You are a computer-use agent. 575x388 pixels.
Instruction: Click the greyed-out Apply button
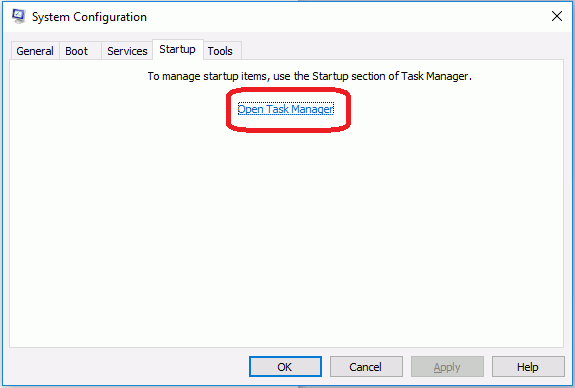point(447,367)
